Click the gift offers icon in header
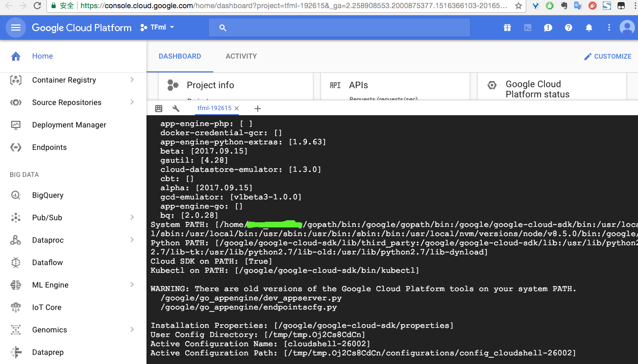The width and height of the screenshot is (638, 364). coord(507,28)
